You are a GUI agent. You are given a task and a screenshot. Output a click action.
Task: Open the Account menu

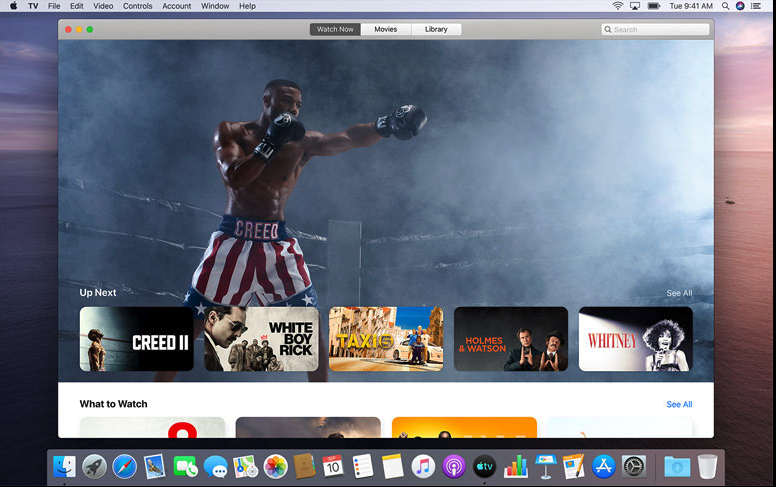pos(177,6)
